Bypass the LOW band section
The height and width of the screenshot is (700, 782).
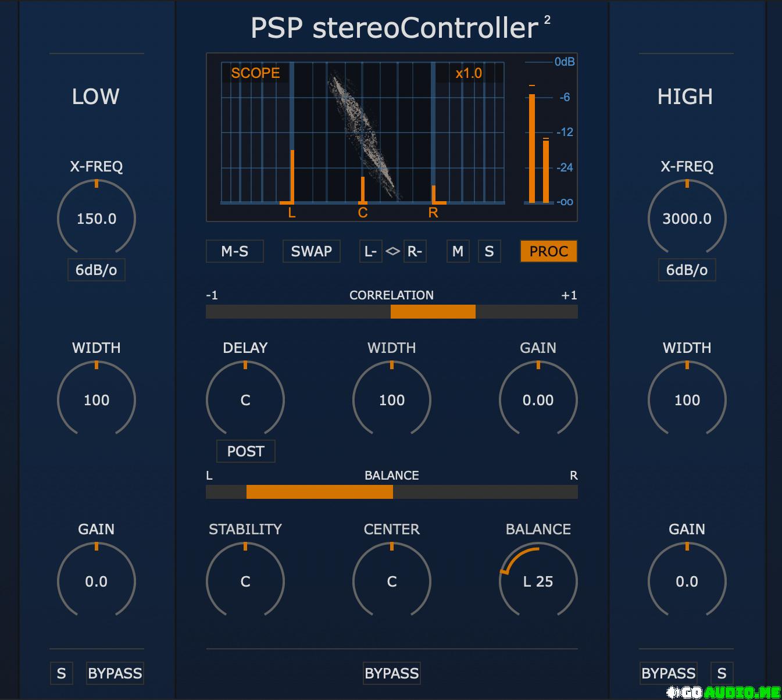point(115,673)
